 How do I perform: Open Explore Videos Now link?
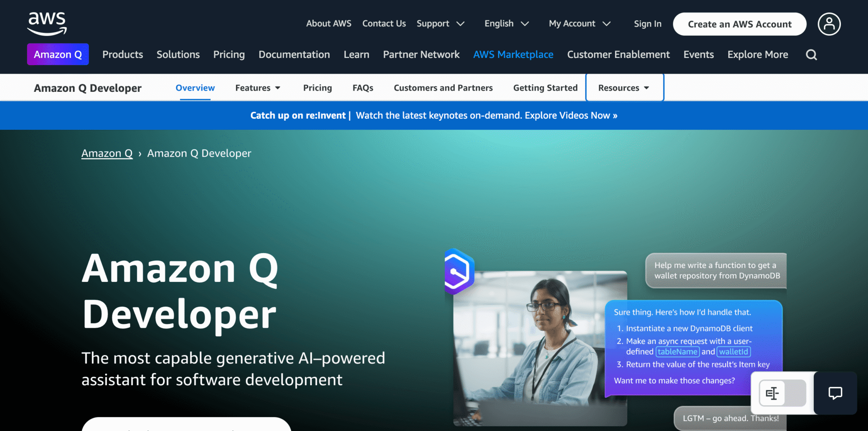click(570, 115)
